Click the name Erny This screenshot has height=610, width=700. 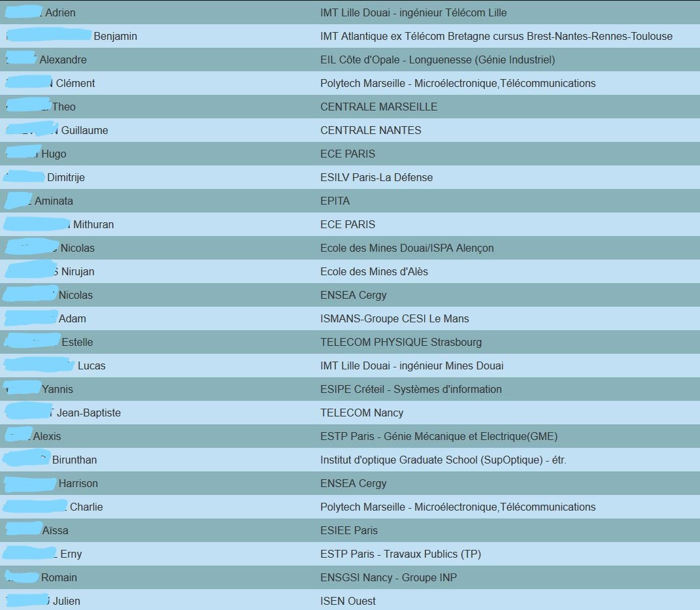71,554
